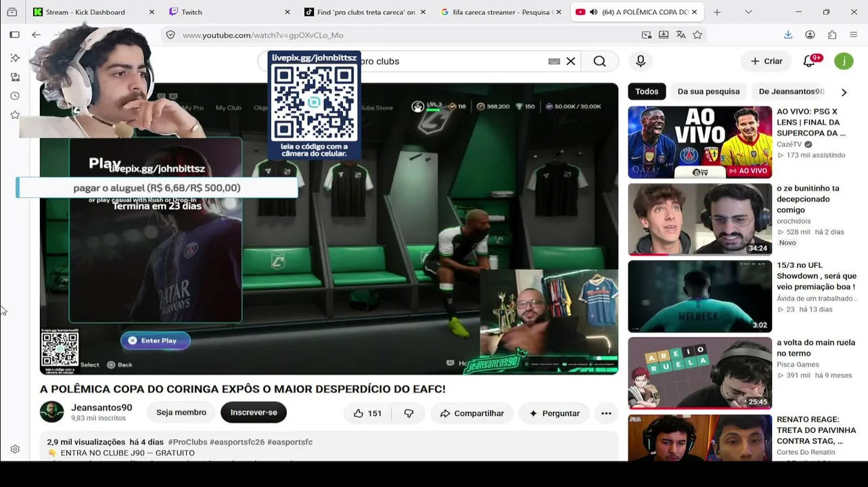Close the Kick Dashboard tab

pyautogui.click(x=152, y=12)
